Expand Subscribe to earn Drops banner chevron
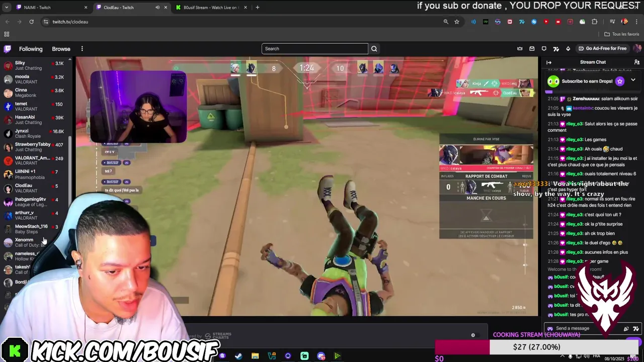 pos(633,80)
